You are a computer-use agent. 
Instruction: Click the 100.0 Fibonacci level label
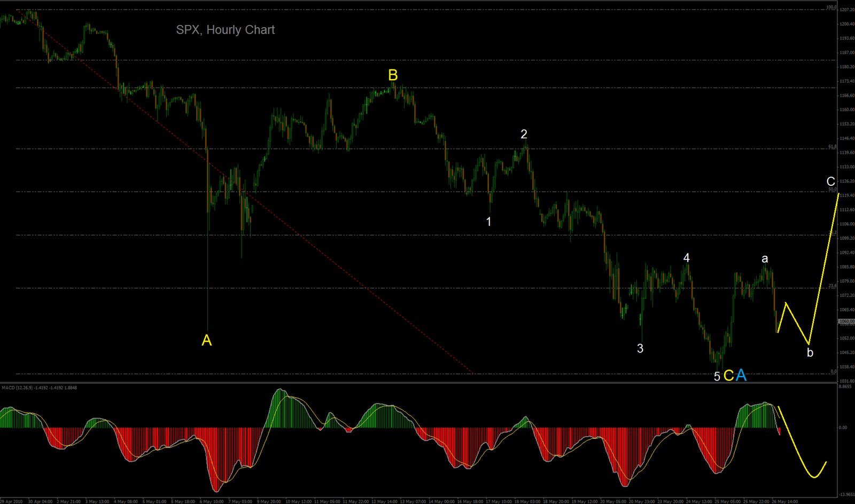[831, 7]
